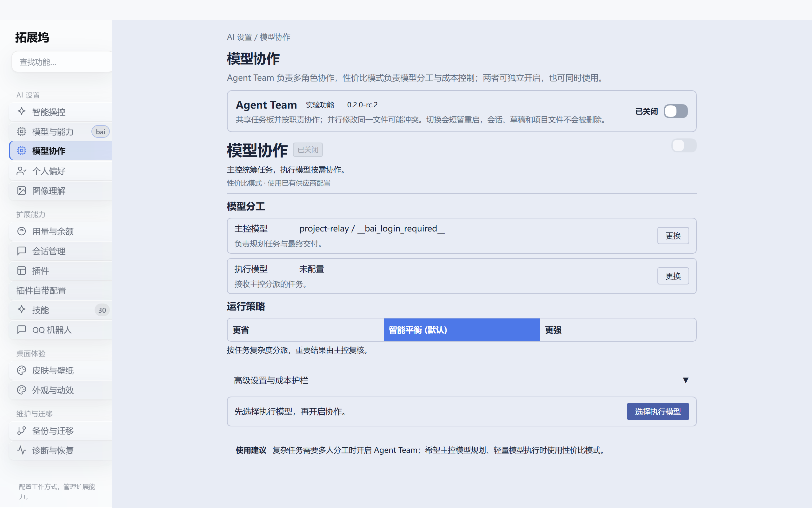Viewport: 812px width, 508px height.
Task: Click the palette icon beside 皮肤与壁纸
Action: [x=22, y=370]
